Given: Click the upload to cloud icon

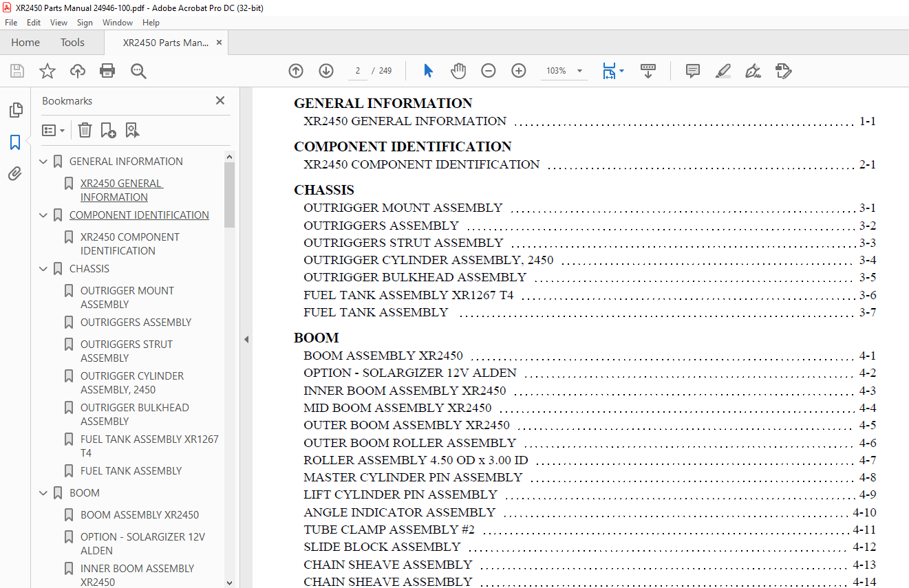Looking at the screenshot, I should click(78, 71).
